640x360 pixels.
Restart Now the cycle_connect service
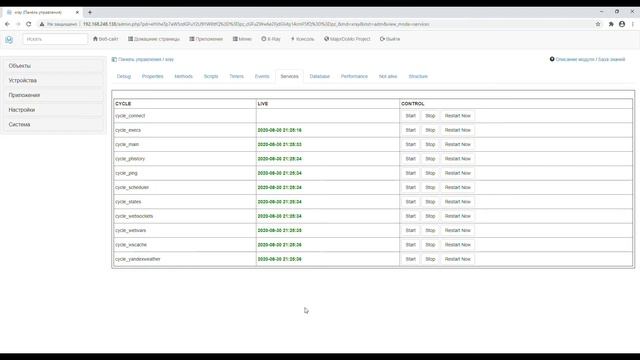(x=458, y=116)
